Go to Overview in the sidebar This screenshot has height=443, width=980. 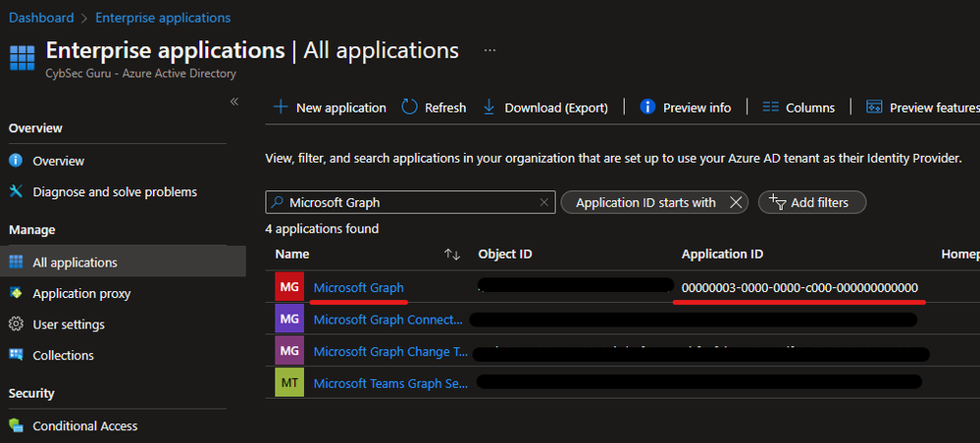pyautogui.click(x=58, y=161)
